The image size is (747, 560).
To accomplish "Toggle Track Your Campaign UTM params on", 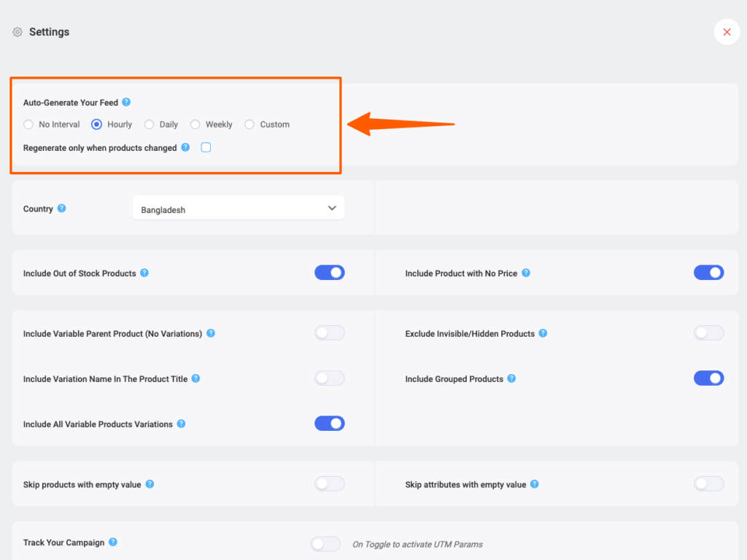I will 325,544.
